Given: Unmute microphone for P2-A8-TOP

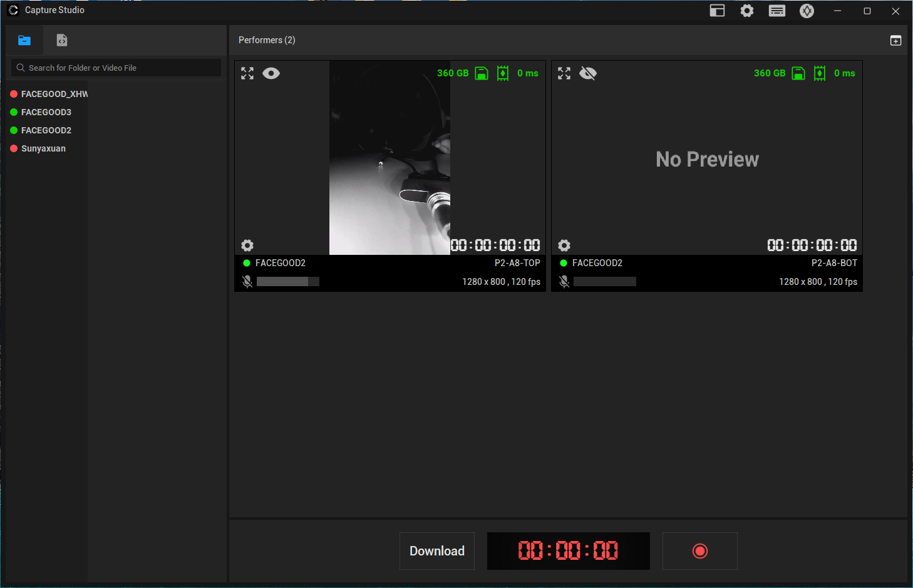Looking at the screenshot, I should click(x=247, y=282).
